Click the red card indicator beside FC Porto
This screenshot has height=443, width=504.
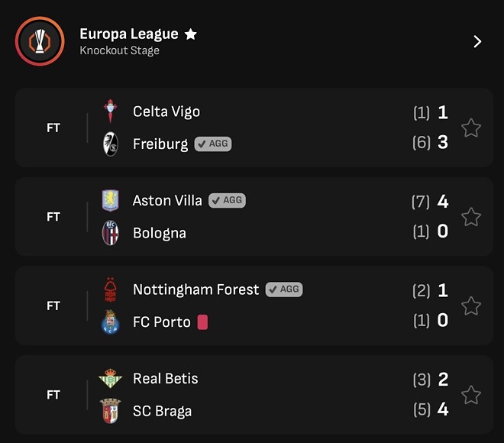[x=202, y=322]
